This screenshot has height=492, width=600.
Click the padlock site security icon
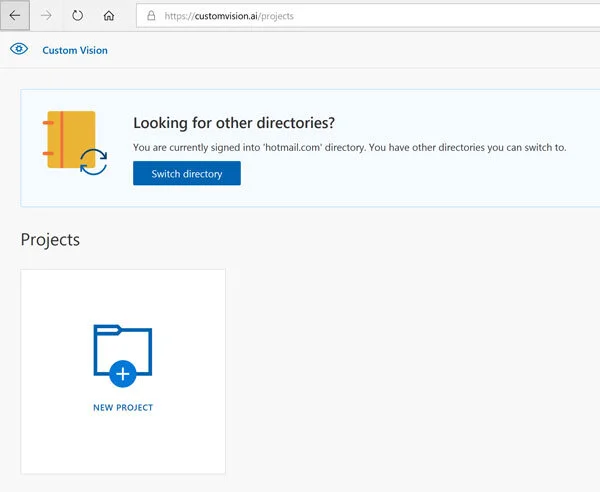[152, 16]
